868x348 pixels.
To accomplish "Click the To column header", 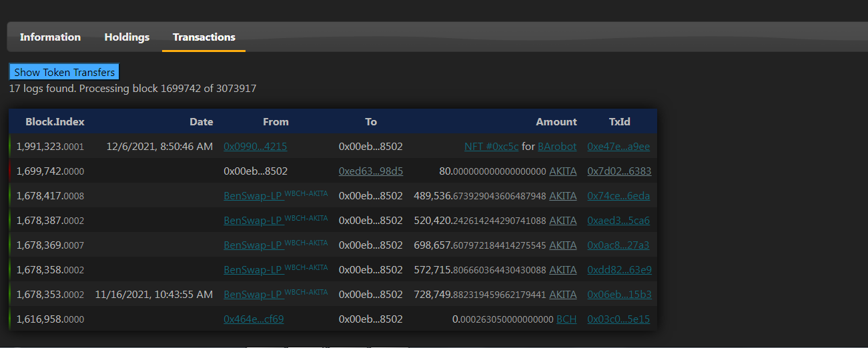I will click(371, 121).
